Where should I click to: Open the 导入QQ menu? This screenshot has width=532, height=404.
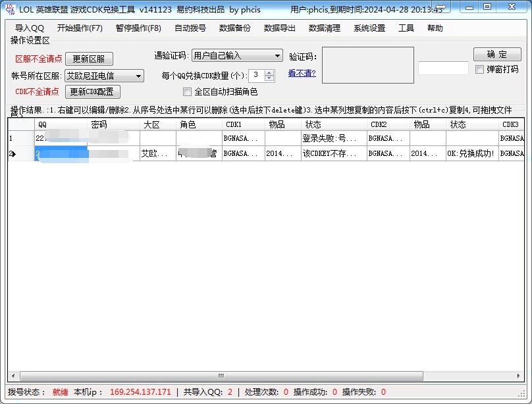click(x=30, y=28)
